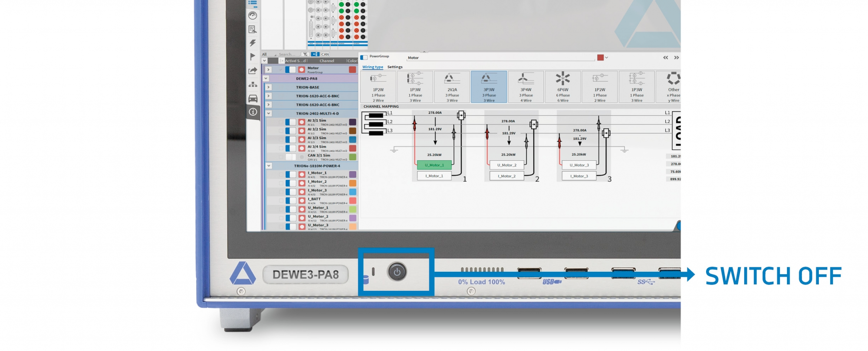Go to next channel with double-right arrows

point(676,57)
